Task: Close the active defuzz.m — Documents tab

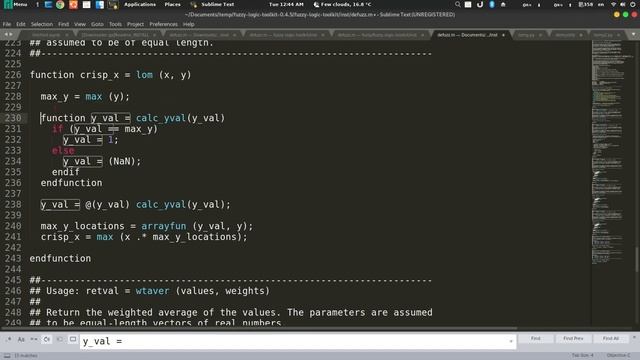Action: pyautogui.click(x=503, y=35)
